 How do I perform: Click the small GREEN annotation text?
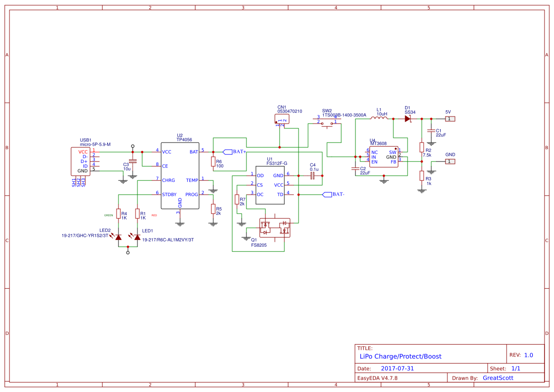[109, 215]
